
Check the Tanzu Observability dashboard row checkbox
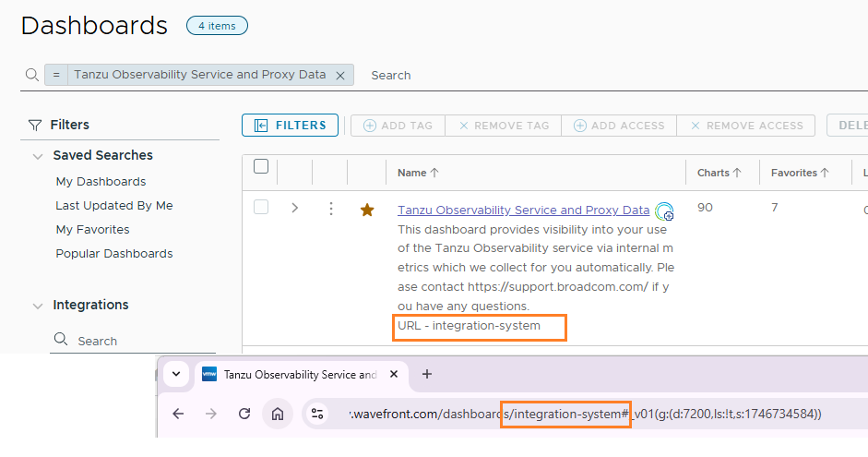pyautogui.click(x=261, y=208)
